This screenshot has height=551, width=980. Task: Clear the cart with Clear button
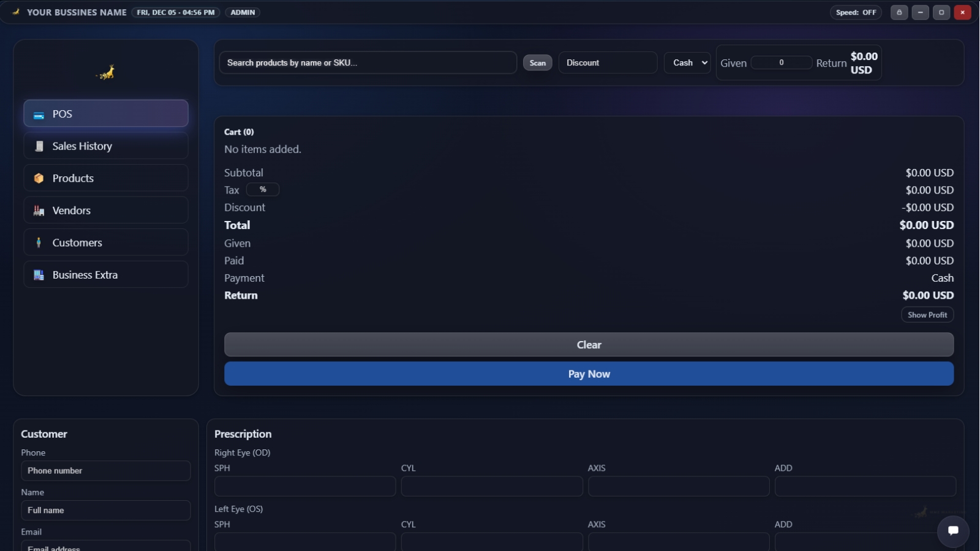pos(588,345)
